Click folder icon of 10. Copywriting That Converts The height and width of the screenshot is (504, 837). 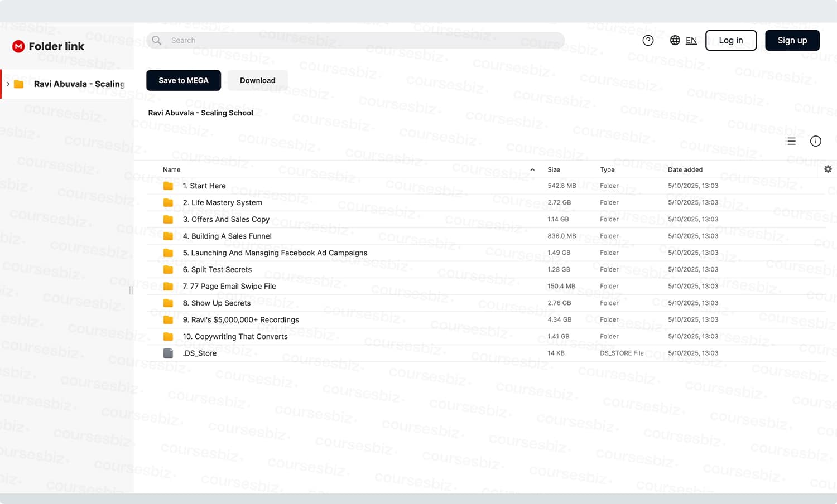pyautogui.click(x=168, y=336)
